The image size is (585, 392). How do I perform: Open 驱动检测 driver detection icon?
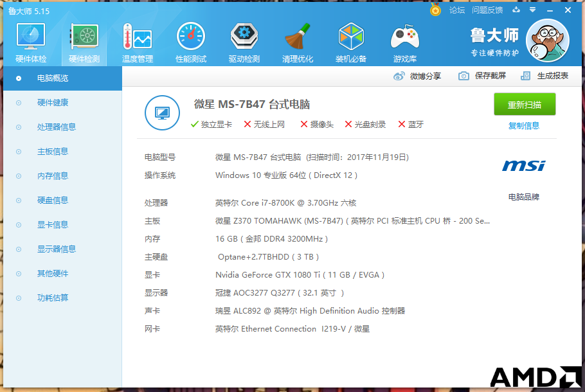[x=244, y=42]
